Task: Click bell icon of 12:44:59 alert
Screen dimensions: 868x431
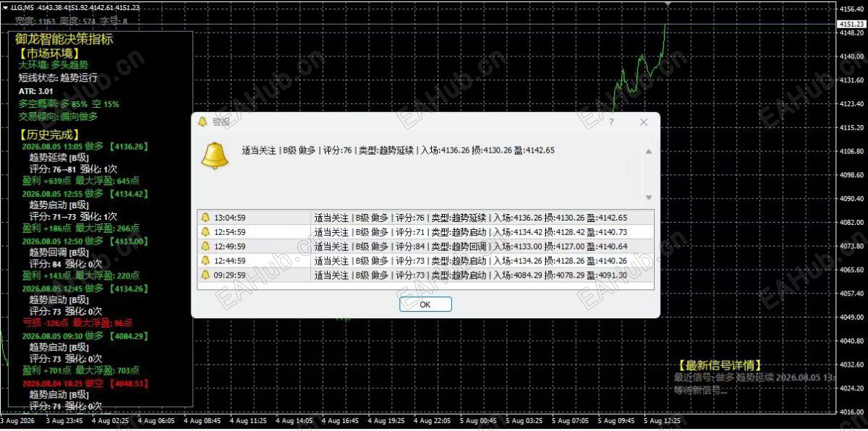Action: tap(205, 261)
